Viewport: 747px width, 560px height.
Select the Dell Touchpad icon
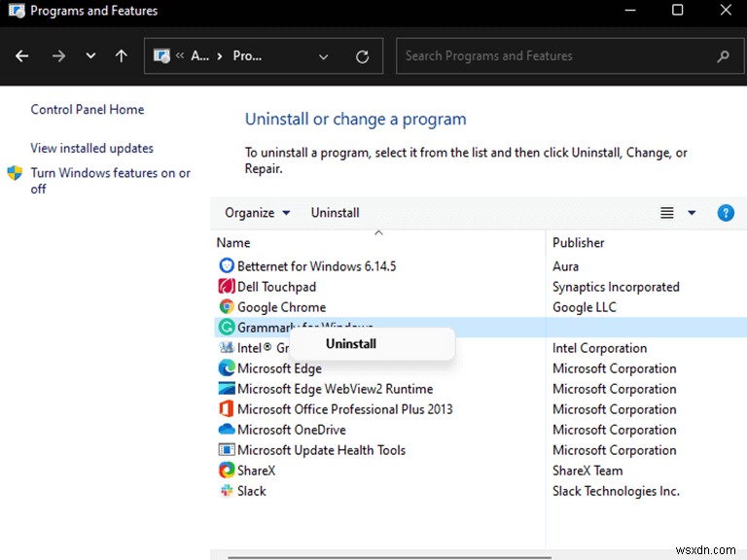point(227,286)
